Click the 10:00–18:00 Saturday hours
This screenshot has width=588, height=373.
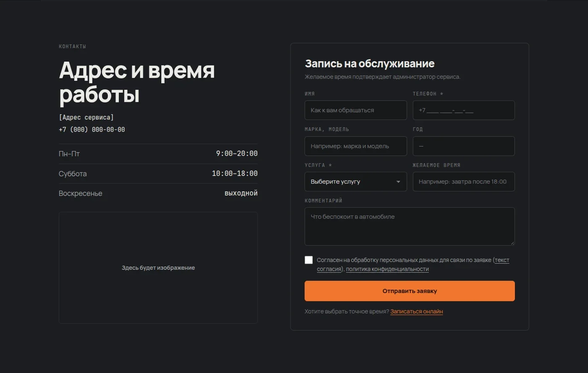coord(235,173)
